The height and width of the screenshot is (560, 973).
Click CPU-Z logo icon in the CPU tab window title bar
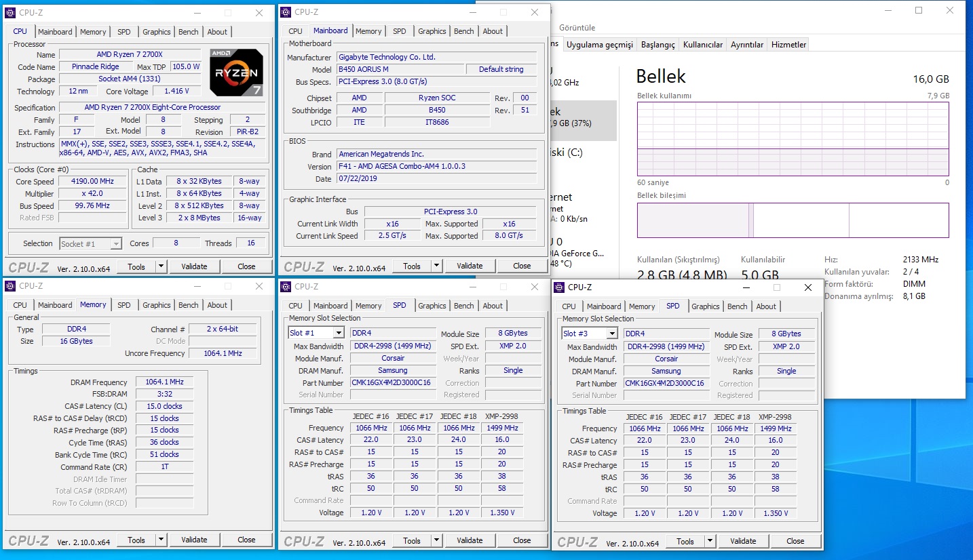pos(10,13)
